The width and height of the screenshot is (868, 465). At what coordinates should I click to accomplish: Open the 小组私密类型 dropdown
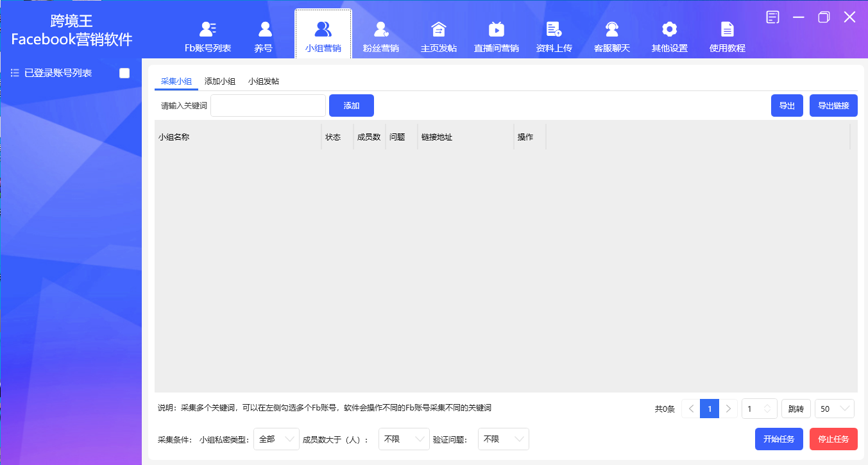(277, 439)
